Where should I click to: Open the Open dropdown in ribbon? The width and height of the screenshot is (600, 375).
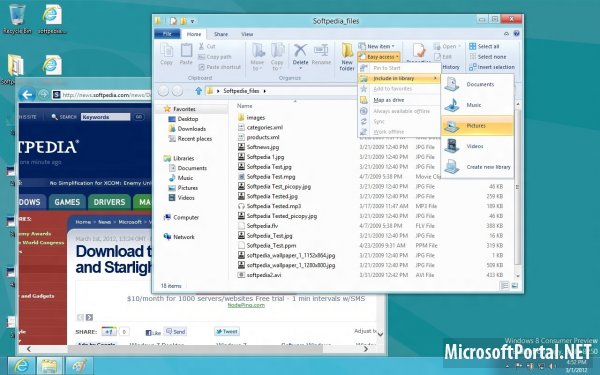coord(447,46)
